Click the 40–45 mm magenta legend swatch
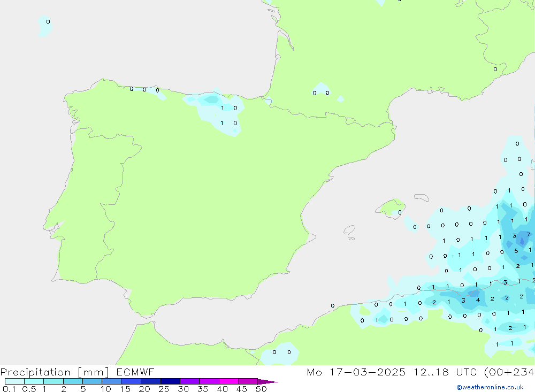Screen dimensions: 535x392 [x=228, y=381]
